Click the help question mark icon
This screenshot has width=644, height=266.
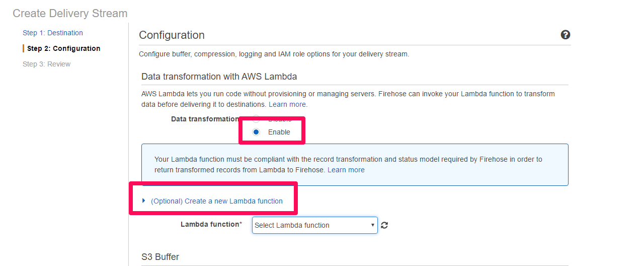(x=566, y=35)
